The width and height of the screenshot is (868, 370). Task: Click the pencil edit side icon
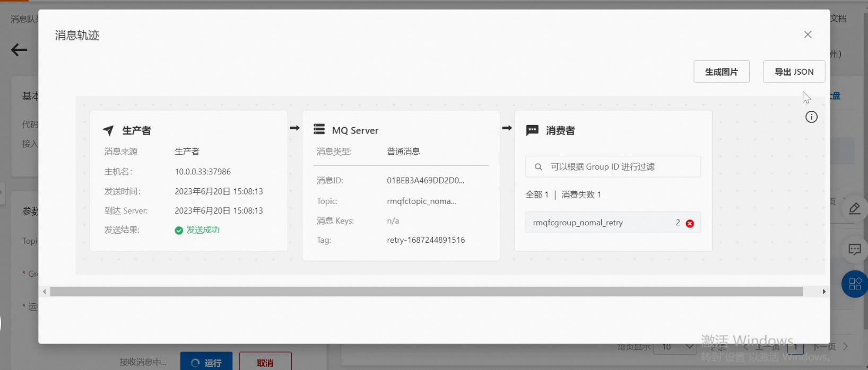[854, 209]
